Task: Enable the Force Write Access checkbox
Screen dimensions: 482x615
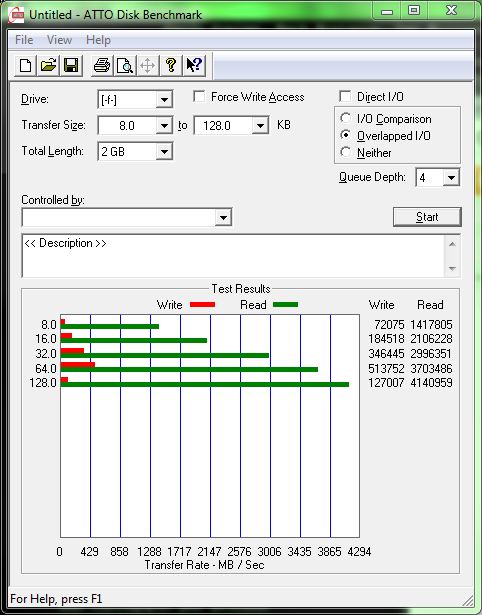Action: pyautogui.click(x=199, y=96)
